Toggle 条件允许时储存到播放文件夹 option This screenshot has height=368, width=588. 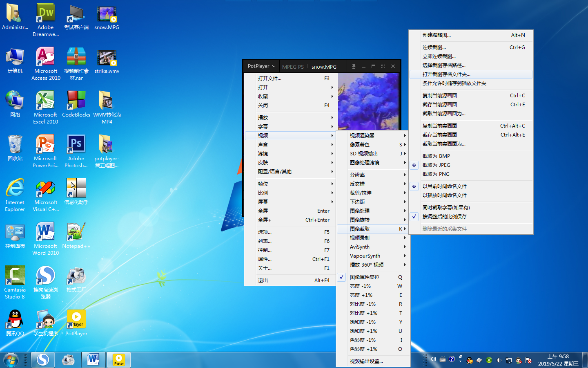(471, 83)
